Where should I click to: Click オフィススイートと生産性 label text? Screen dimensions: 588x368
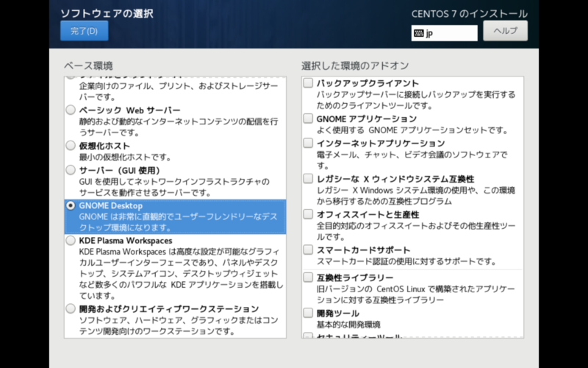tap(368, 214)
